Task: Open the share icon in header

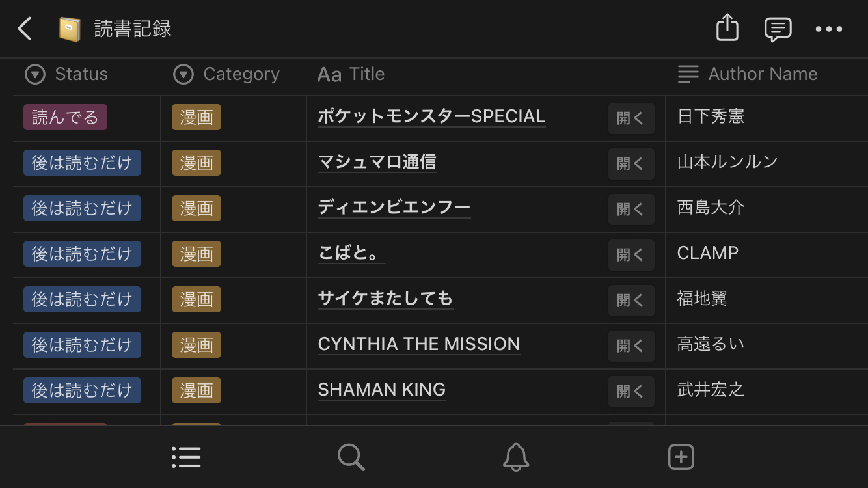Action: coord(727,29)
